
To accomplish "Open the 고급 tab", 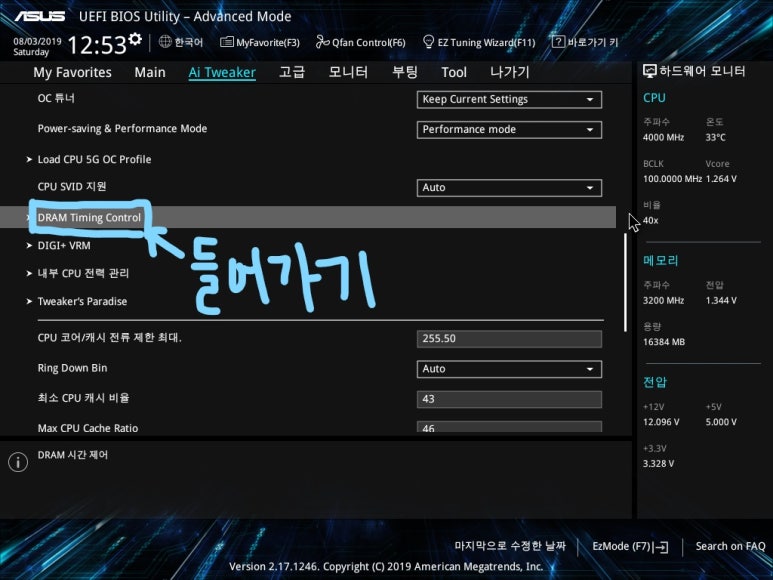I will (x=292, y=72).
